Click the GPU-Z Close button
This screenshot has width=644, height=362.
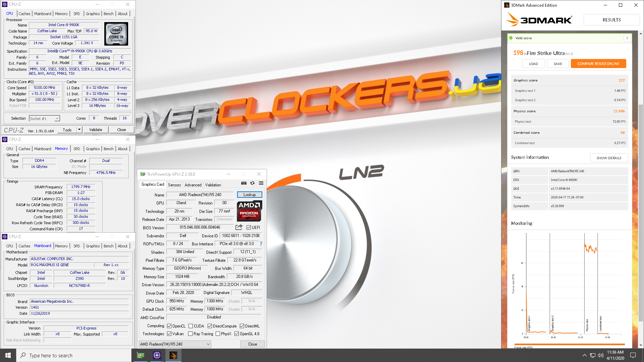click(x=253, y=344)
